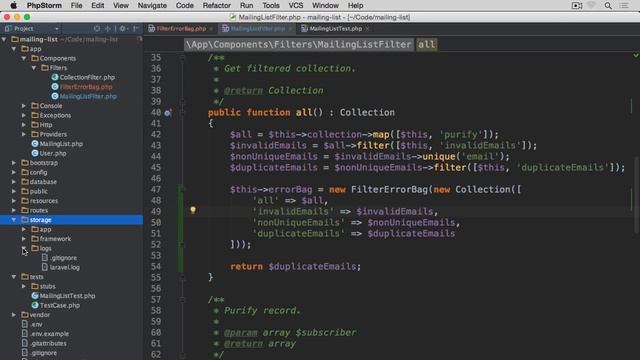The width and height of the screenshot is (640, 360).
Task: Toggle fold marker at line 57 docblock
Action: (x=183, y=300)
